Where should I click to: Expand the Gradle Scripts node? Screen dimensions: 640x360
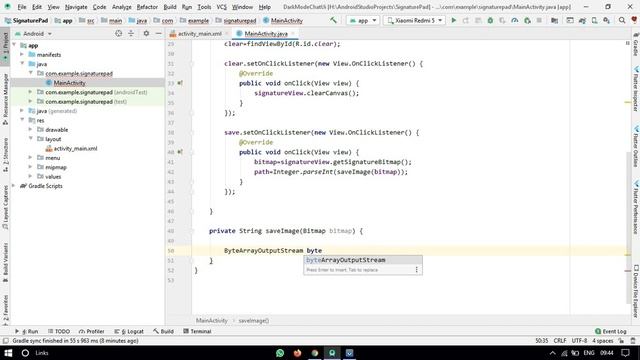click(x=14, y=186)
